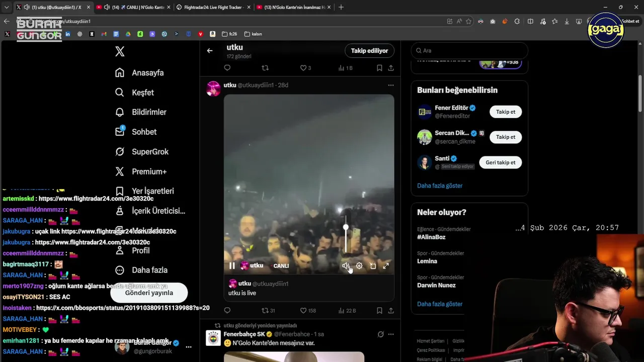The width and height of the screenshot is (644, 362).
Task: Go back with arrow beside utku
Action: [210, 50]
